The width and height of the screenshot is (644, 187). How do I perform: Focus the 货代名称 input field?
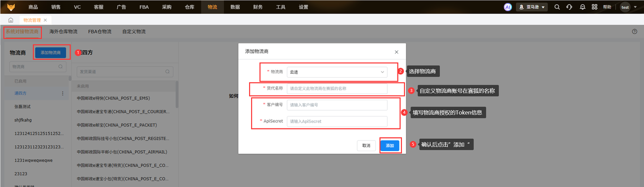coord(337,88)
